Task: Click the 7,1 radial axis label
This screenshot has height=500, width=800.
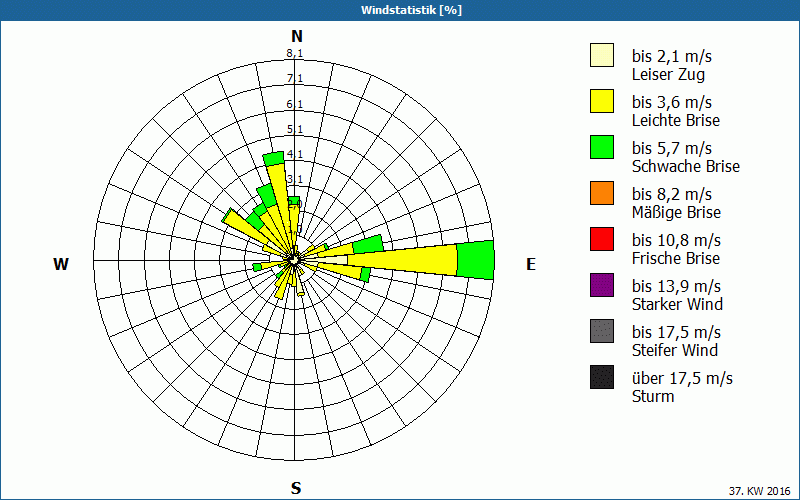Action: click(294, 79)
